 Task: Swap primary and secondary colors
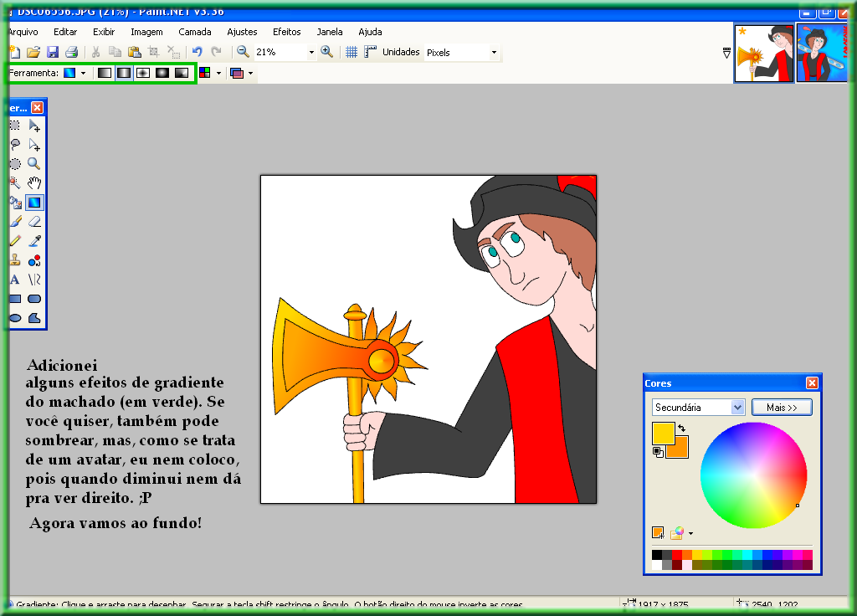(681, 429)
